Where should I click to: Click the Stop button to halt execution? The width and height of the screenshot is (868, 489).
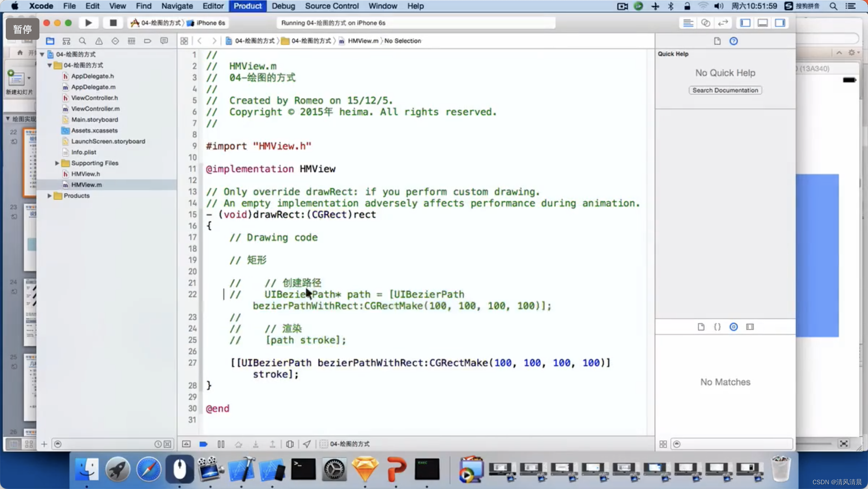[x=113, y=23]
